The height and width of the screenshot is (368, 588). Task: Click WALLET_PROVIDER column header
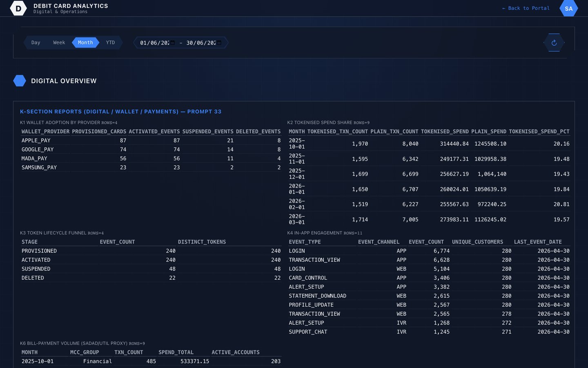pos(45,132)
